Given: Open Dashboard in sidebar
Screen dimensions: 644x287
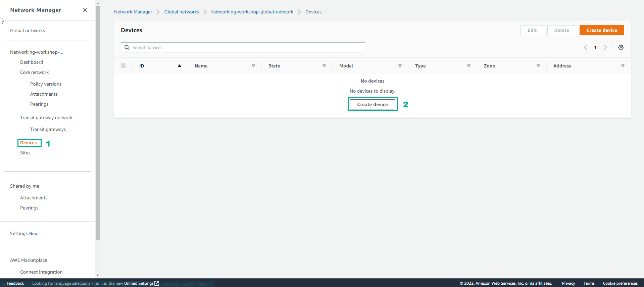Looking at the screenshot, I should (x=32, y=62).
